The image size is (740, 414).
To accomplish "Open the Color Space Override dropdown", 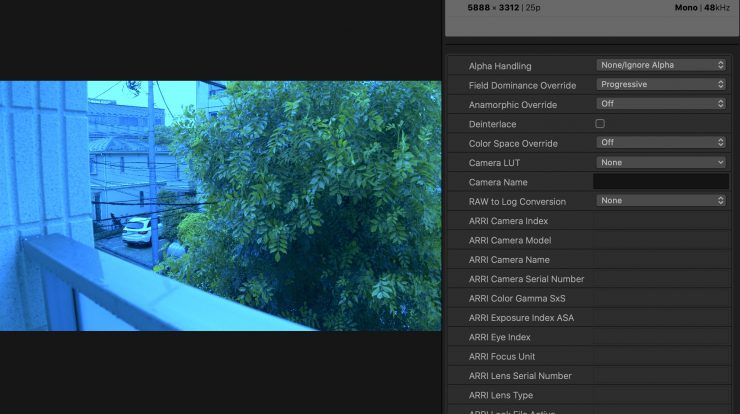I will coord(661,143).
